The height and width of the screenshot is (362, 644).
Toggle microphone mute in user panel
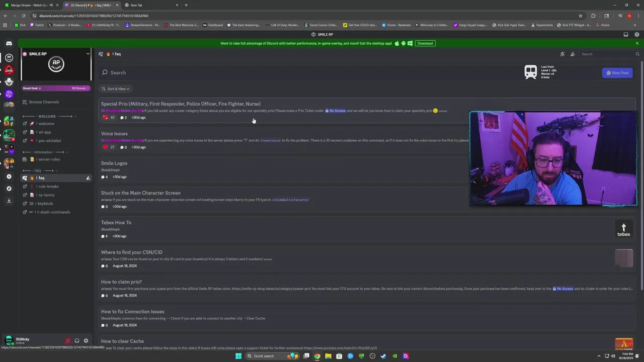pos(68,340)
